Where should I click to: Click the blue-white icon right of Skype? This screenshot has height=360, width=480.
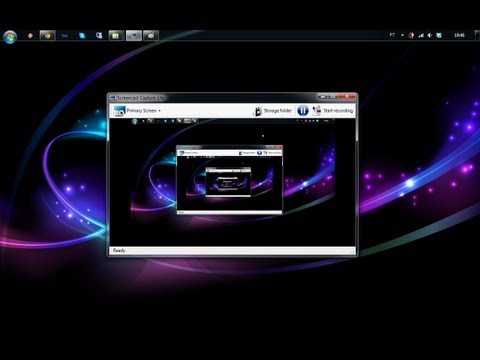click(99, 35)
